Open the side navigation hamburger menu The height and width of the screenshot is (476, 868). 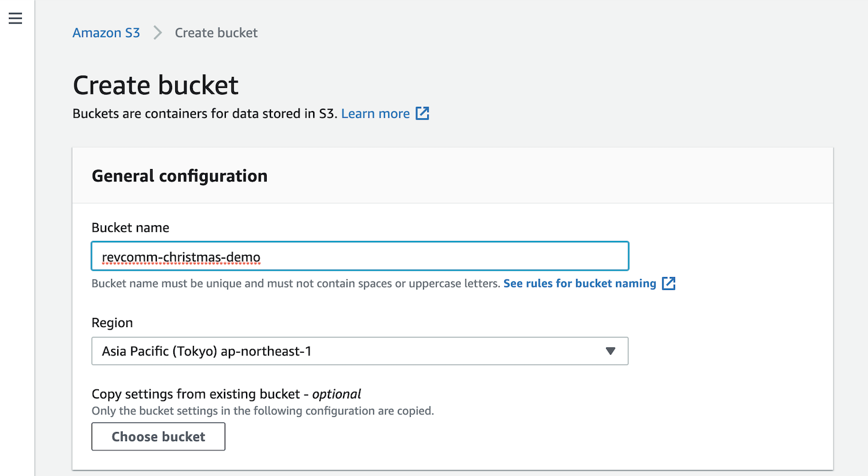[15, 19]
